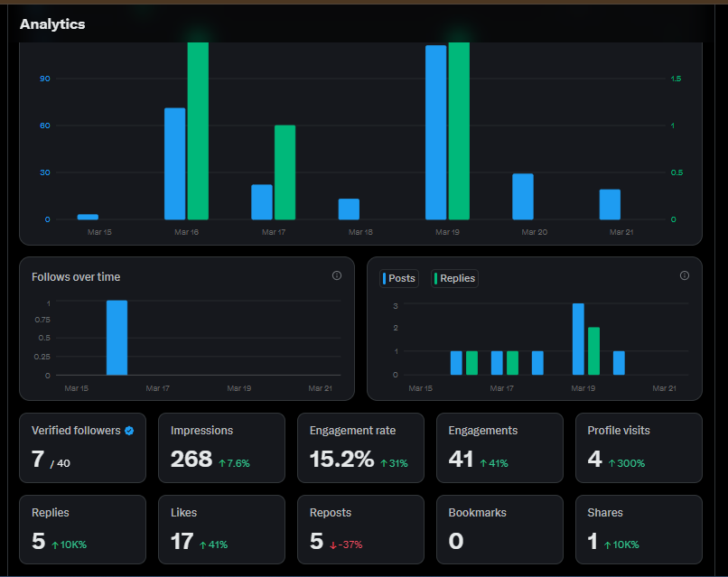Click the blue Mar 16 bar in main chart

pos(175,163)
